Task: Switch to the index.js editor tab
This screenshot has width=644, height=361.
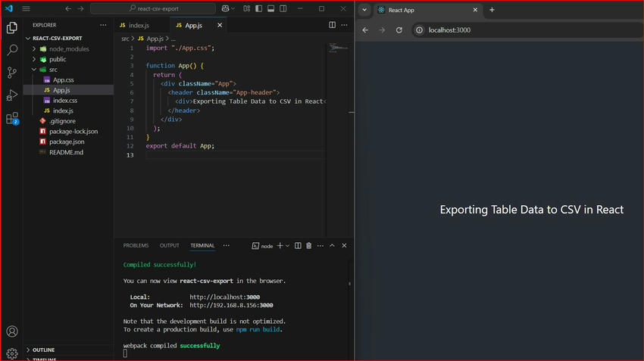Action: tap(138, 25)
